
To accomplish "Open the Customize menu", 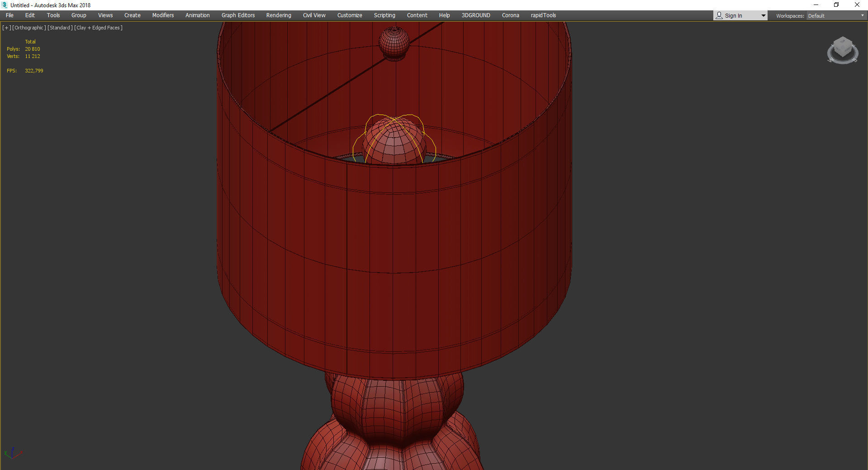I will [350, 15].
